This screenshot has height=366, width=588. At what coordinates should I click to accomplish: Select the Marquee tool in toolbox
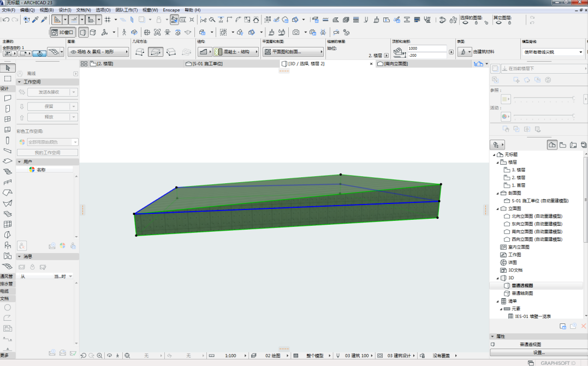[x=8, y=79]
